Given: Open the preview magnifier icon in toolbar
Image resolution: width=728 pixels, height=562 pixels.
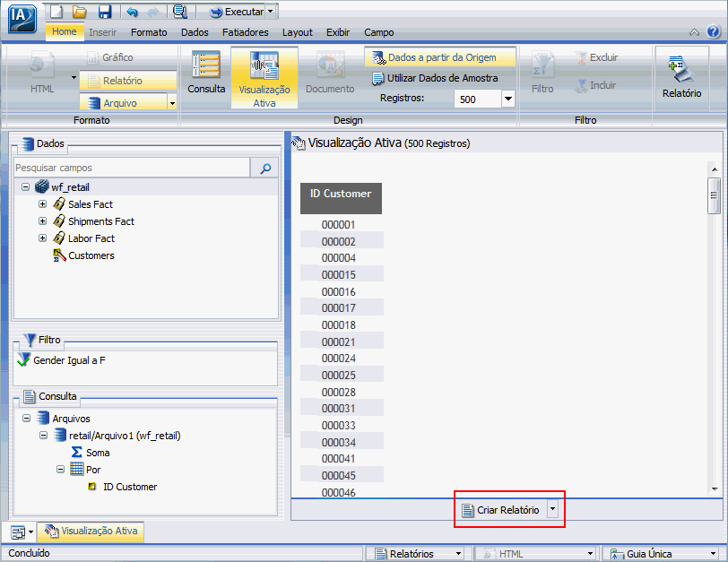Looking at the screenshot, I should coord(179,11).
